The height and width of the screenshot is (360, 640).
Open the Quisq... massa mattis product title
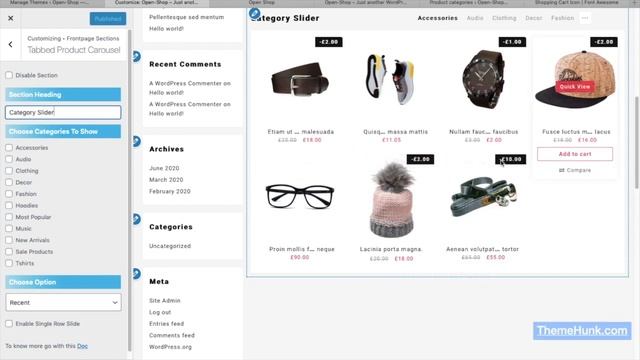[396, 132]
